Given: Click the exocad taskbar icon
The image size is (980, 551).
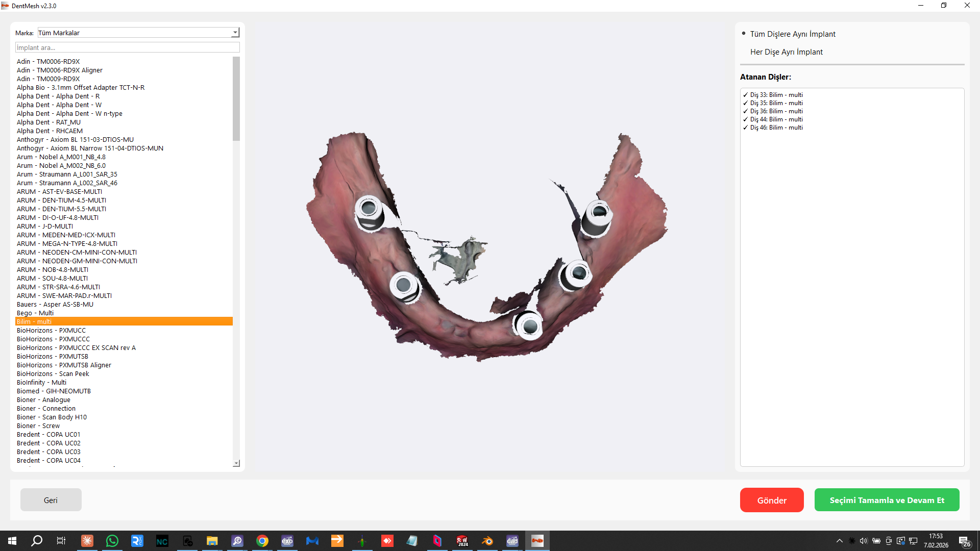Looking at the screenshot, I should point(287,541).
